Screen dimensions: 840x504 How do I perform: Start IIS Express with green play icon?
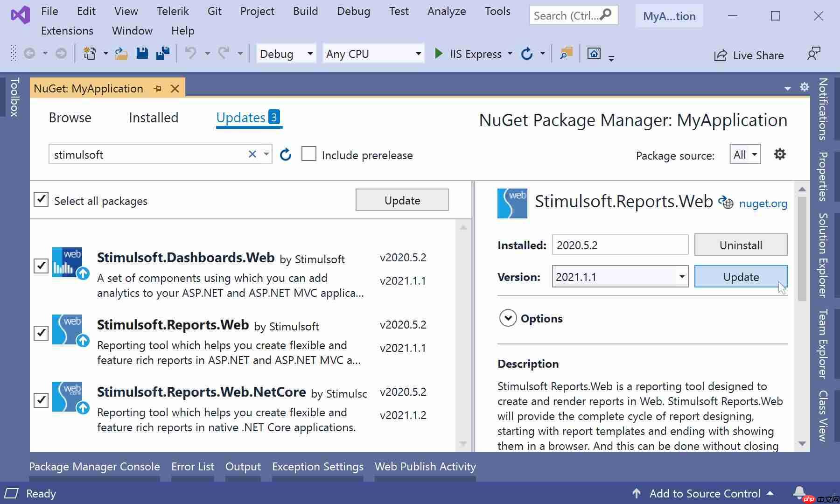point(439,54)
